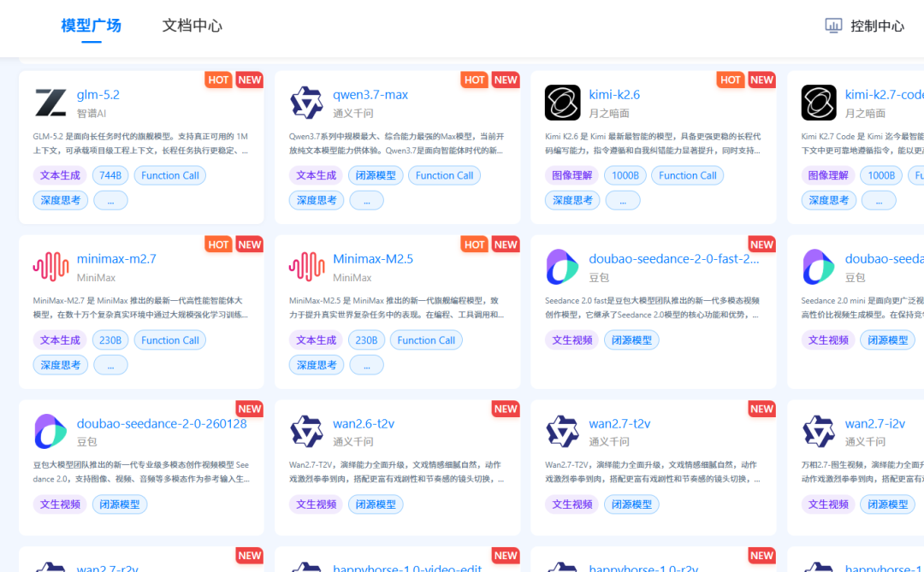924x572 pixels.
Task: Click 1000B tag on kimi-k2.6 card
Action: (625, 175)
